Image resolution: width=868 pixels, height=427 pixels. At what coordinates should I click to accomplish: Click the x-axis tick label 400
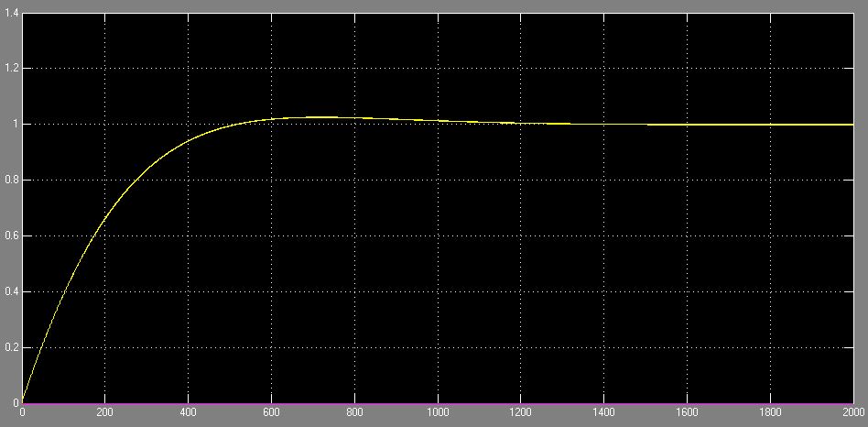pyautogui.click(x=189, y=412)
